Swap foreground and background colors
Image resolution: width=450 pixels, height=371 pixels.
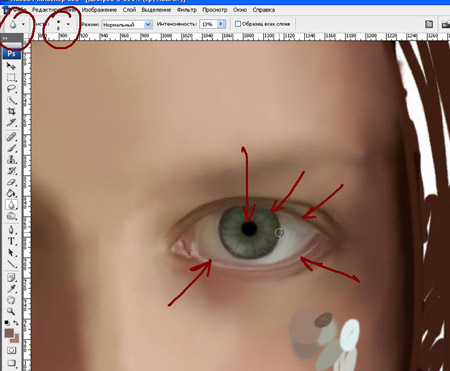tap(16, 323)
